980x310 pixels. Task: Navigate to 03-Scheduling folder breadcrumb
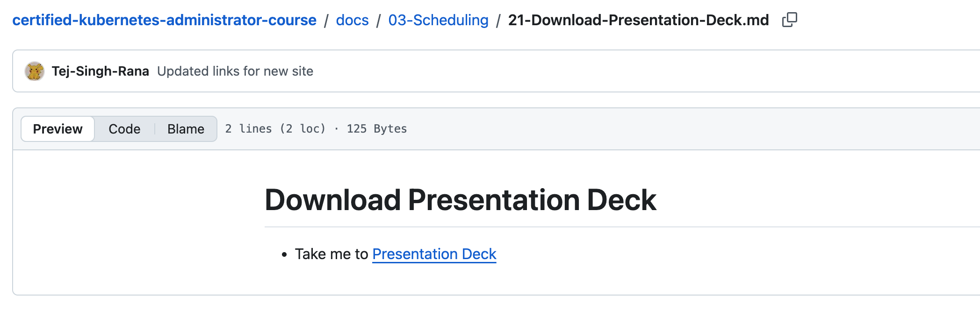438,20
